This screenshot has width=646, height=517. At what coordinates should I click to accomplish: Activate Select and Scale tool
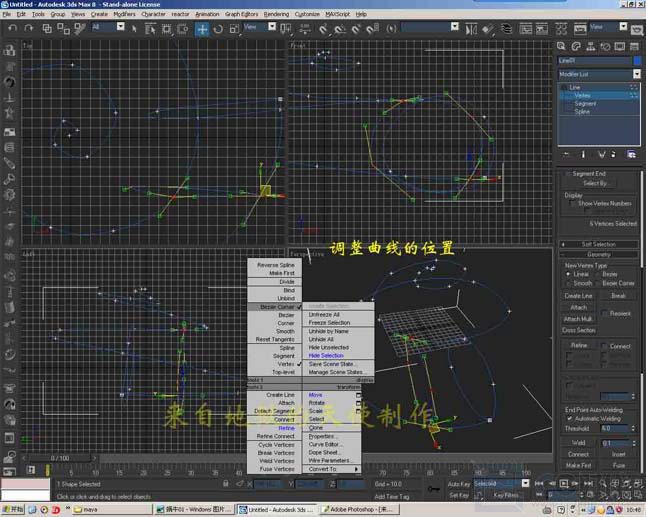(x=234, y=29)
